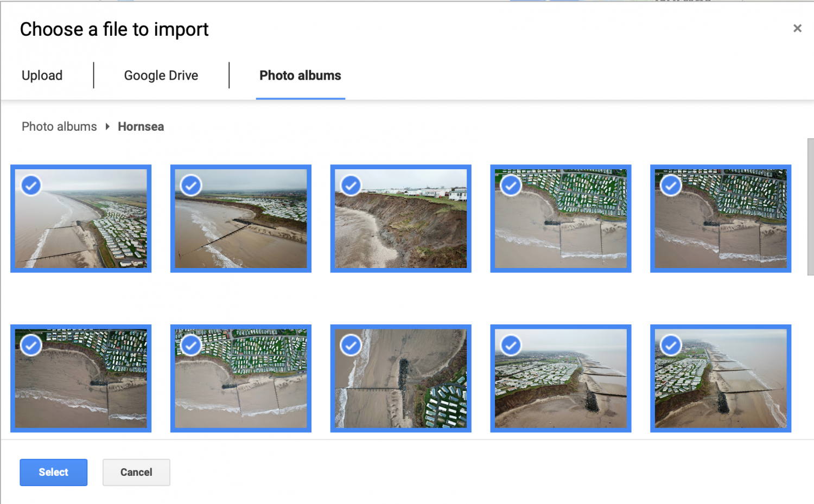Open the Hornsea album breadcrumb entry
Viewport: 814px width, 504px height.
click(141, 126)
